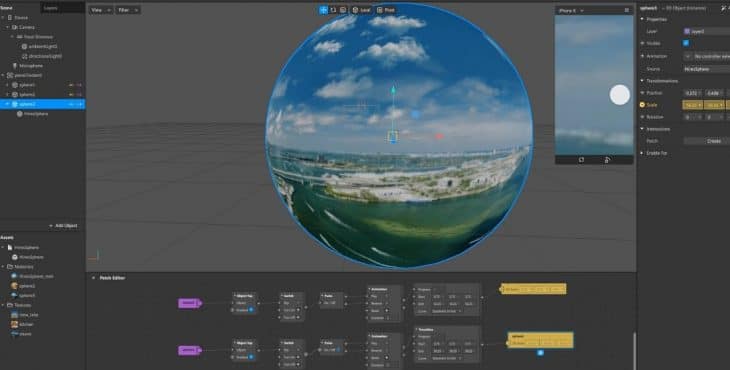Switch to the Layers tab

50,8
